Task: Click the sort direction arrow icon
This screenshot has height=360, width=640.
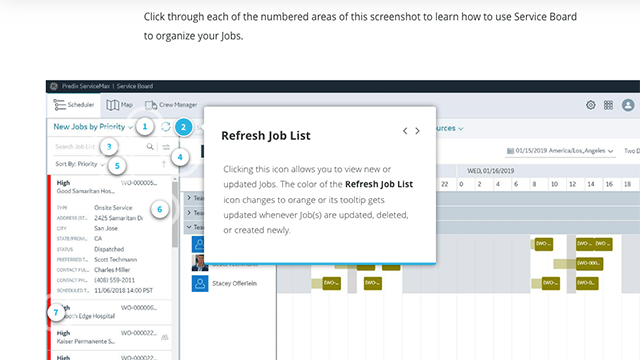Action: 164,164
